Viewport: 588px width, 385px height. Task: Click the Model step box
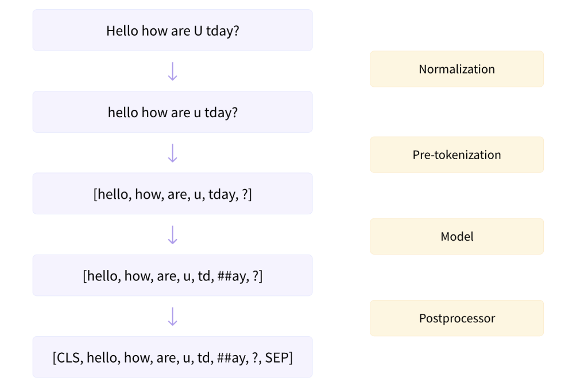(x=457, y=236)
